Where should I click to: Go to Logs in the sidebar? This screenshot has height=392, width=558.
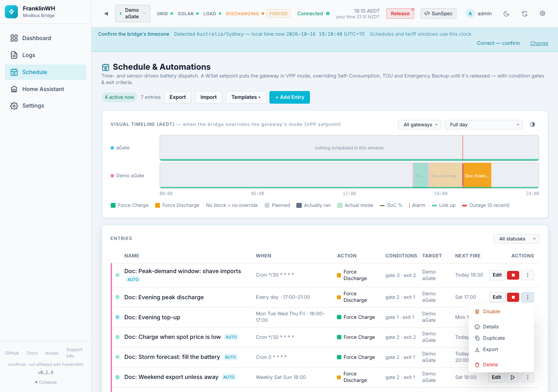pyautogui.click(x=45, y=55)
